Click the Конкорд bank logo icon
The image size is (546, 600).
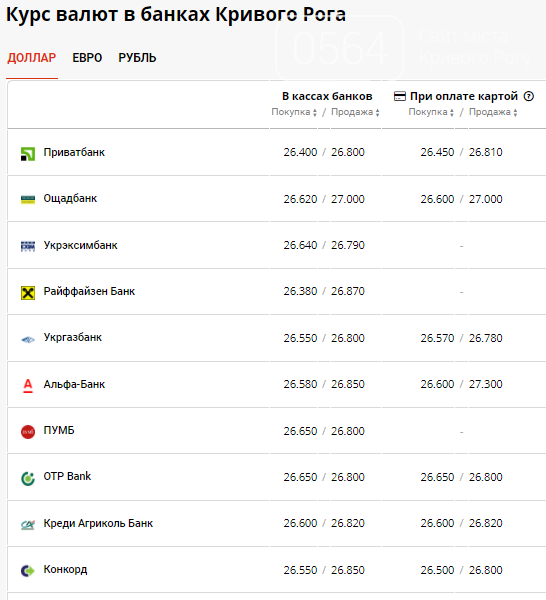28,571
